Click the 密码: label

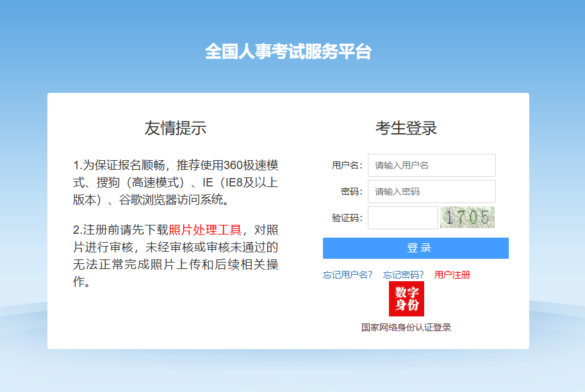(x=351, y=192)
